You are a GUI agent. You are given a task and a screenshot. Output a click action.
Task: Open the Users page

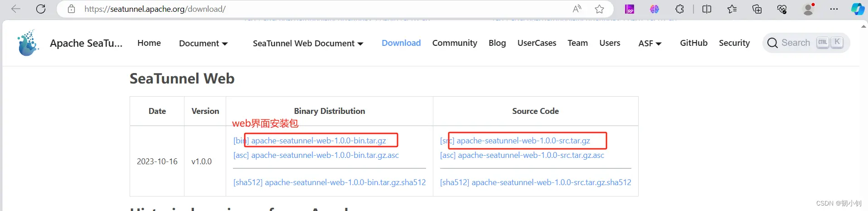click(x=610, y=43)
